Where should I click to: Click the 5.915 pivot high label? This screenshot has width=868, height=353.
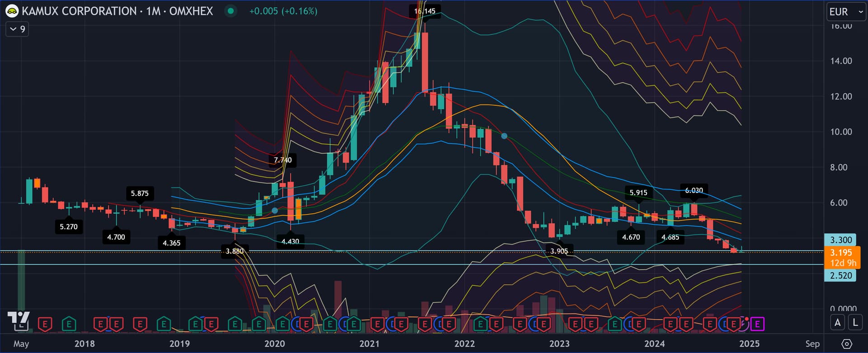coord(638,193)
